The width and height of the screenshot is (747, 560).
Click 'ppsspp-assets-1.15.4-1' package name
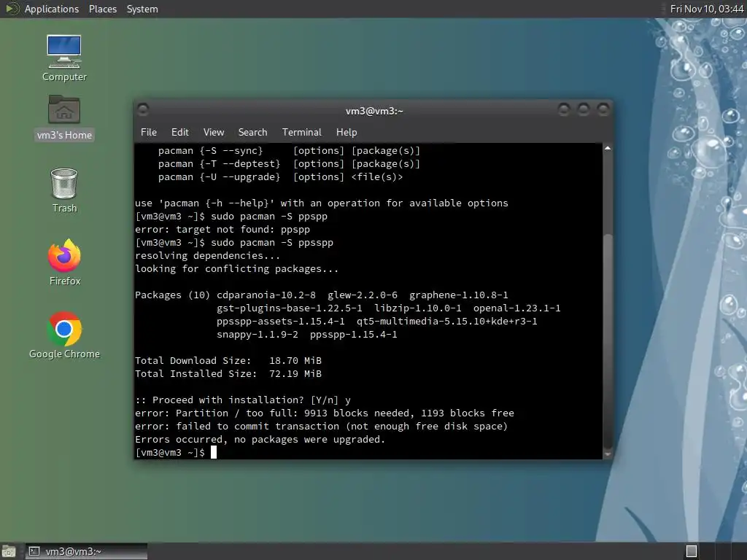coord(281,322)
